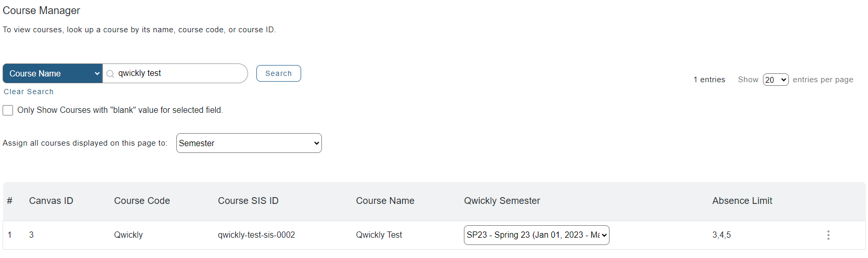This screenshot has width=868, height=258.
Task: Click the Course Code column header
Action: [142, 201]
